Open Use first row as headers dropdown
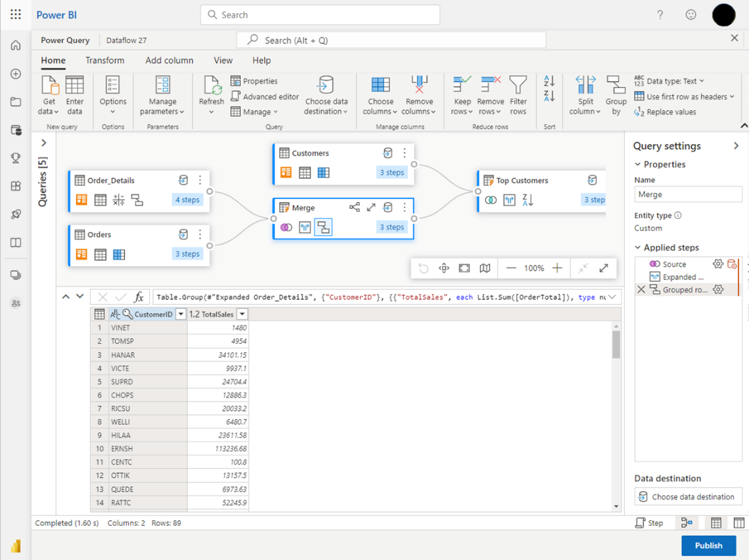Viewport: 749px width, 560px height. point(684,97)
